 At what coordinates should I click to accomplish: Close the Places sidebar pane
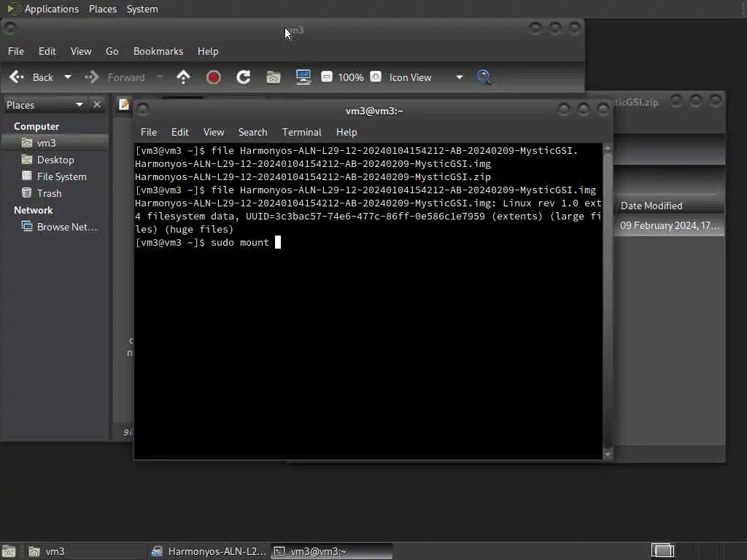(97, 105)
